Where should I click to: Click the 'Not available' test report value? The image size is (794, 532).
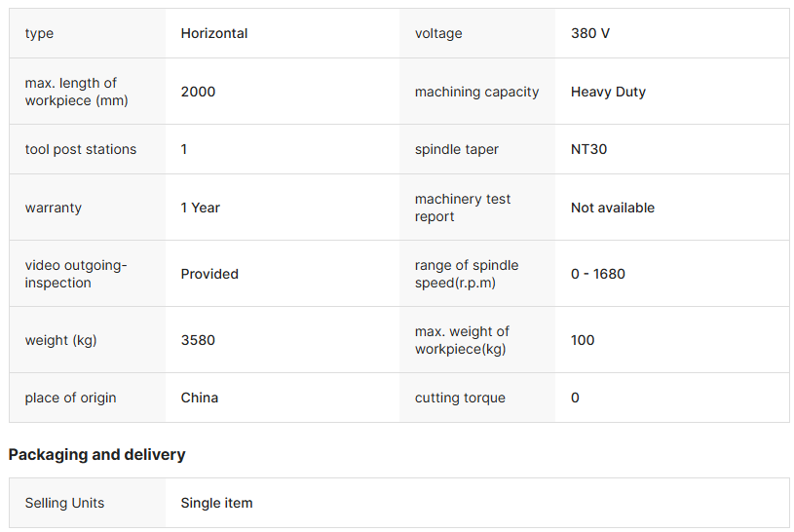pyautogui.click(x=613, y=208)
